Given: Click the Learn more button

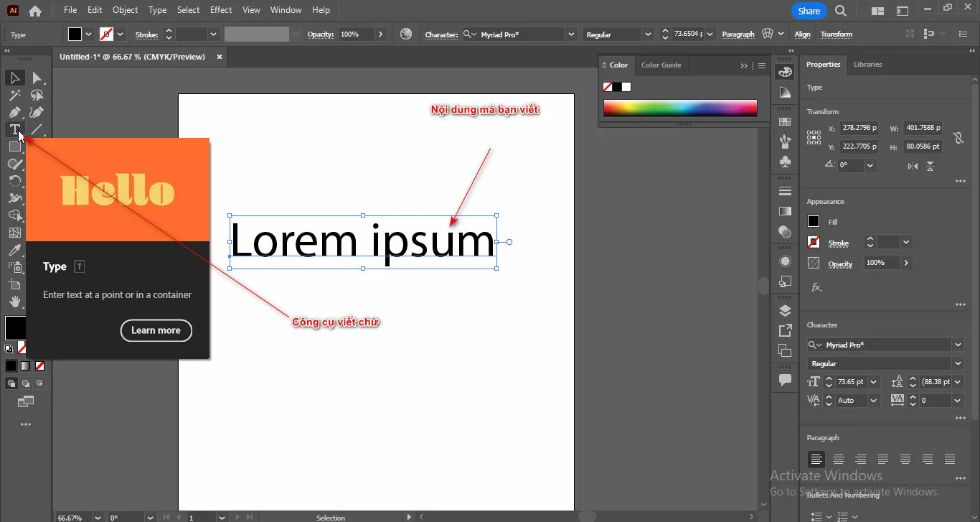Looking at the screenshot, I should tap(156, 330).
